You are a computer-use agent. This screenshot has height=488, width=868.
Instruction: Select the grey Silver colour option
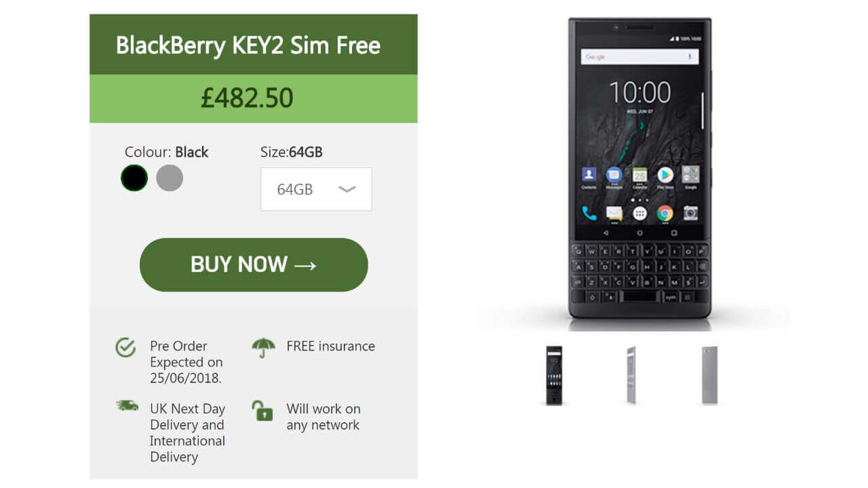pos(170,178)
